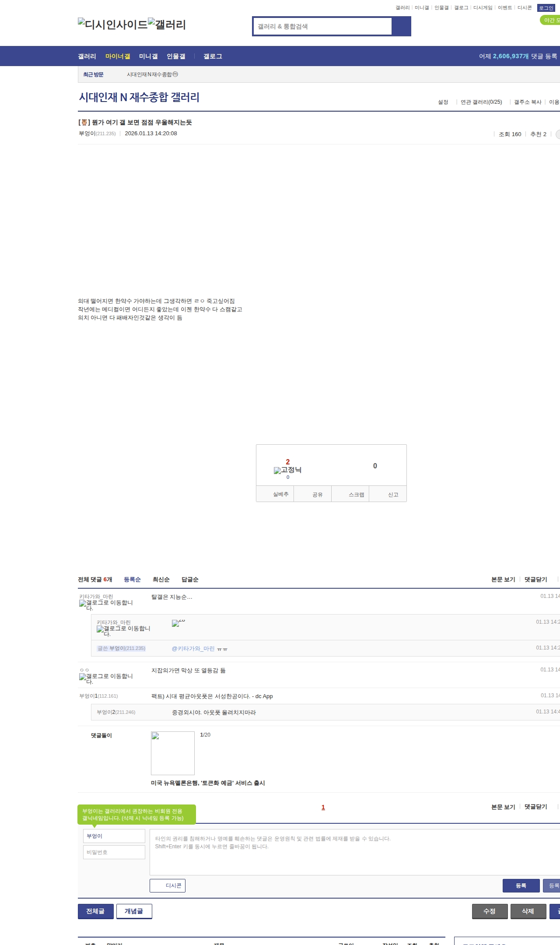Click the 2,606,937개 comment count in the navigation bar
This screenshot has height=945, width=560.
coord(511,56)
